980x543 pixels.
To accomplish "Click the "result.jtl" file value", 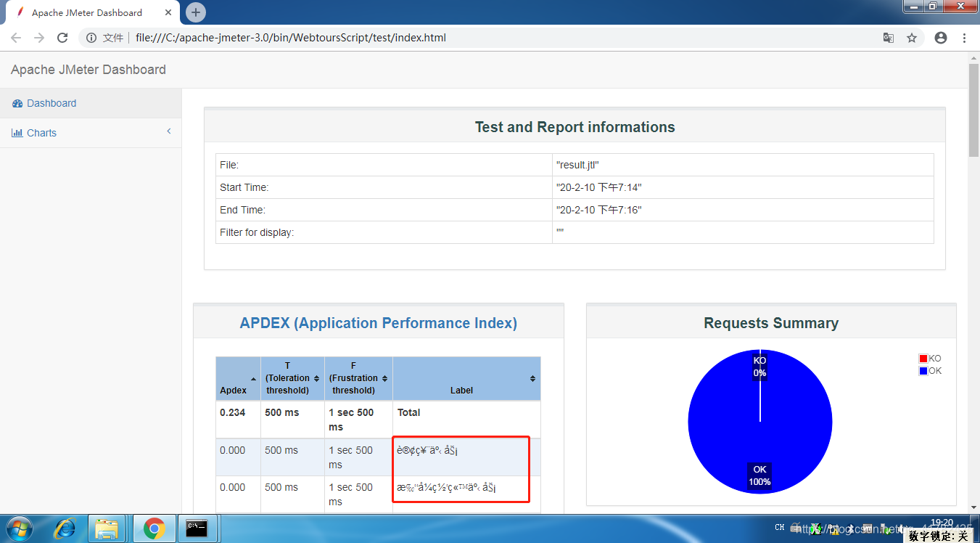I will [577, 165].
